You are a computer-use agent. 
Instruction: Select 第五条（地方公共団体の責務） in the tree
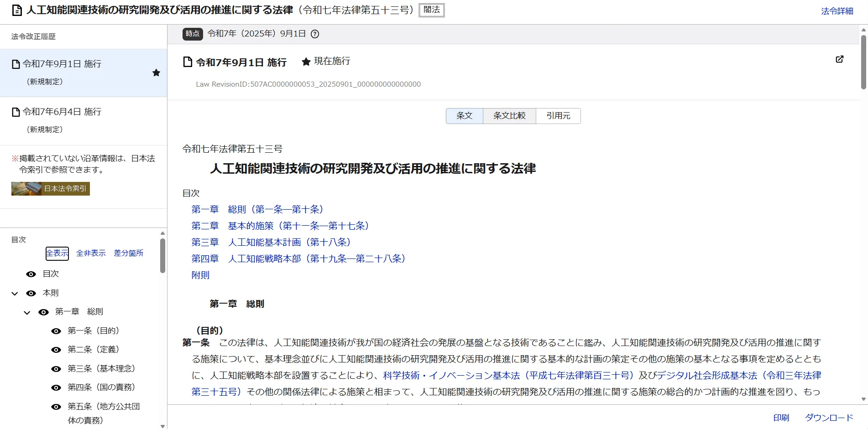[104, 413]
